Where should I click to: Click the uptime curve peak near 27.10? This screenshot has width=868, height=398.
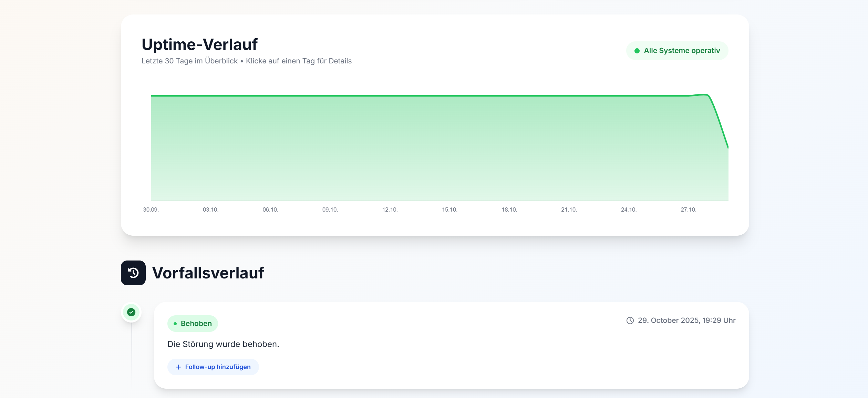(703, 94)
